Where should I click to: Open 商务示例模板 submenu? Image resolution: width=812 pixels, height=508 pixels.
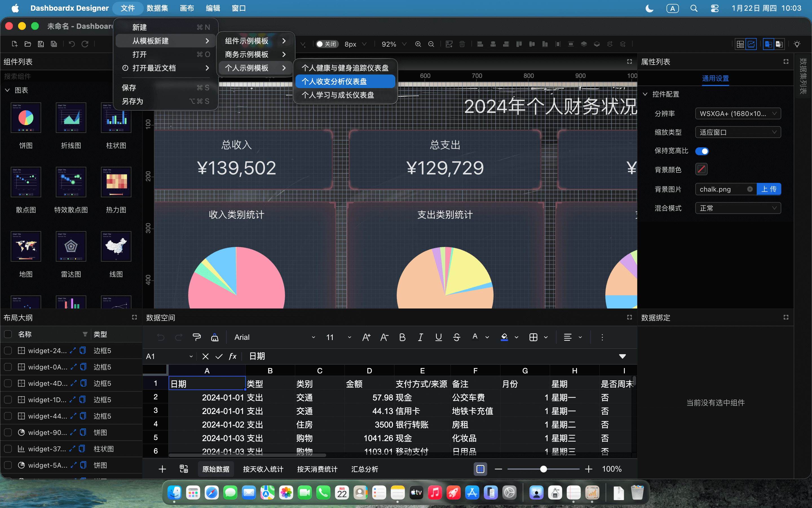click(255, 54)
